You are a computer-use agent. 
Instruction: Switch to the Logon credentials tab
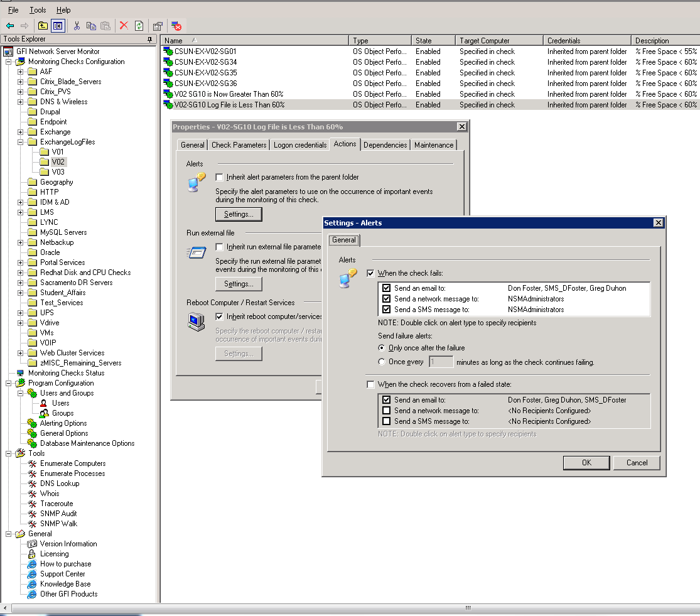[300, 145]
